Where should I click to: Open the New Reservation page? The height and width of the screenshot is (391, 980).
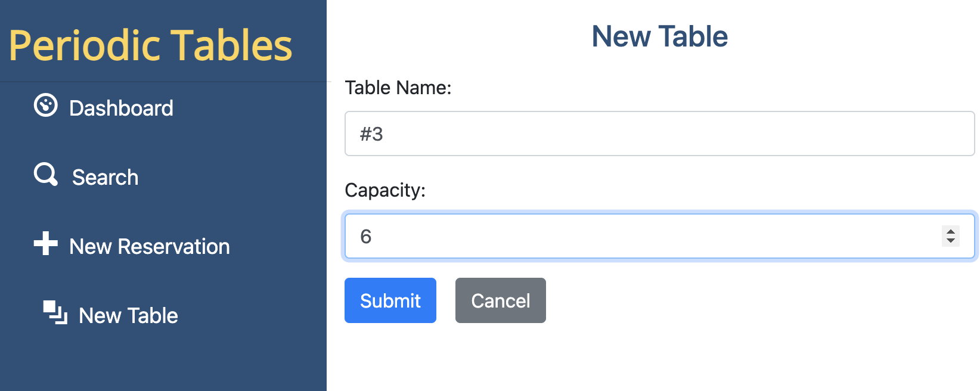point(150,246)
